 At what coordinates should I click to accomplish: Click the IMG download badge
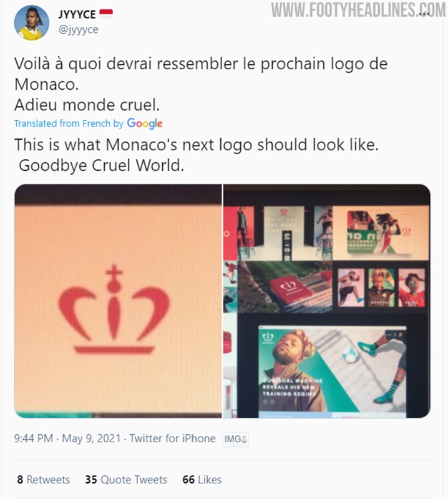click(x=235, y=439)
